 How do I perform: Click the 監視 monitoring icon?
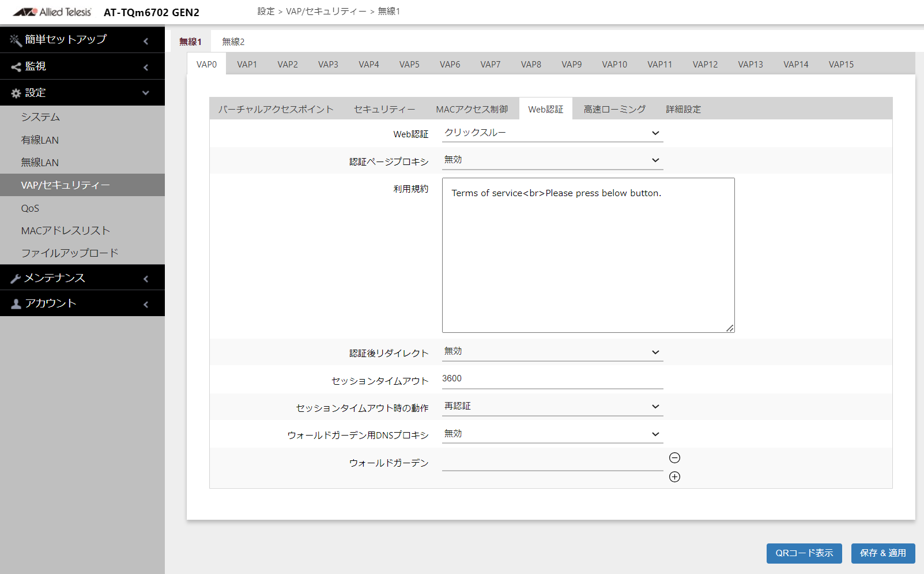coord(15,66)
